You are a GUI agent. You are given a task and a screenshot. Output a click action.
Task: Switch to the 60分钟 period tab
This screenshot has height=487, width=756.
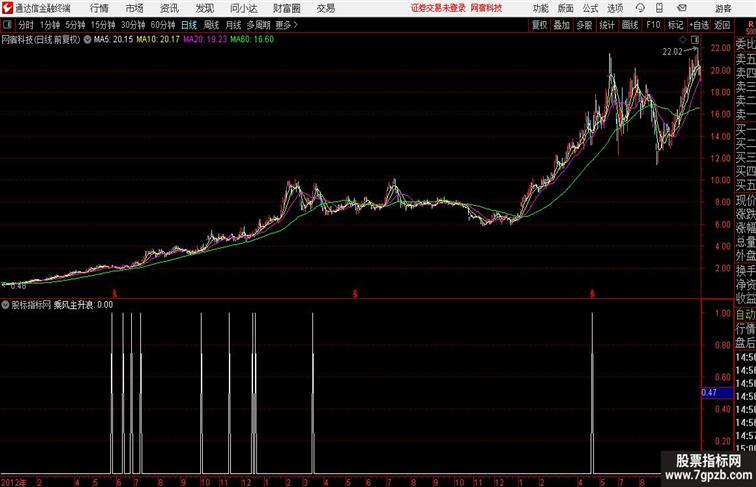click(x=163, y=25)
